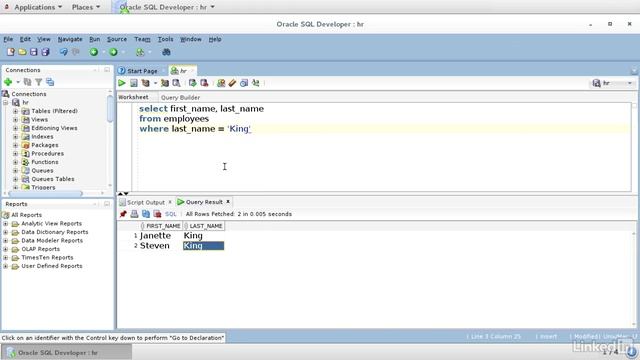Expand the OLAP Reports folder

(x=6, y=249)
